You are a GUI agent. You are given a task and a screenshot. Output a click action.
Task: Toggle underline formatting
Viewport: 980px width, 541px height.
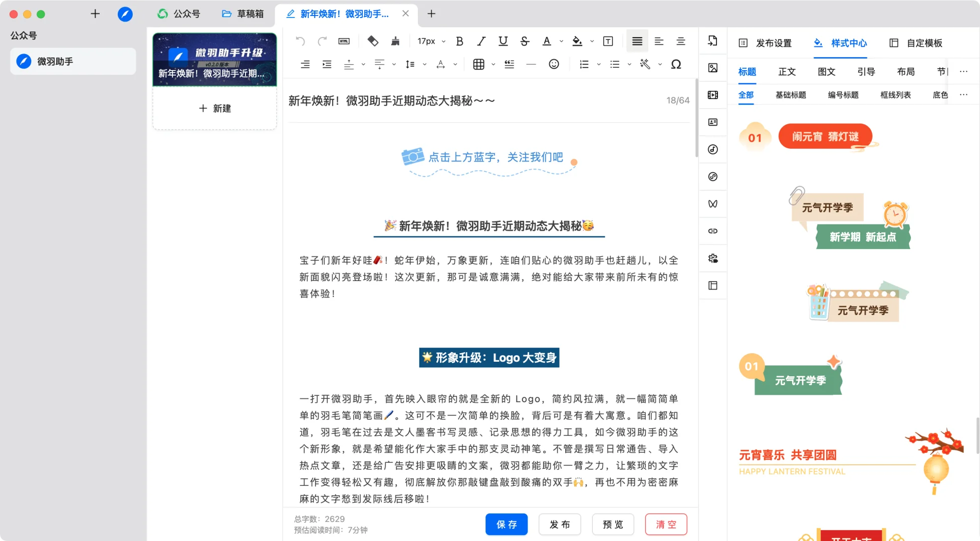[x=503, y=41]
